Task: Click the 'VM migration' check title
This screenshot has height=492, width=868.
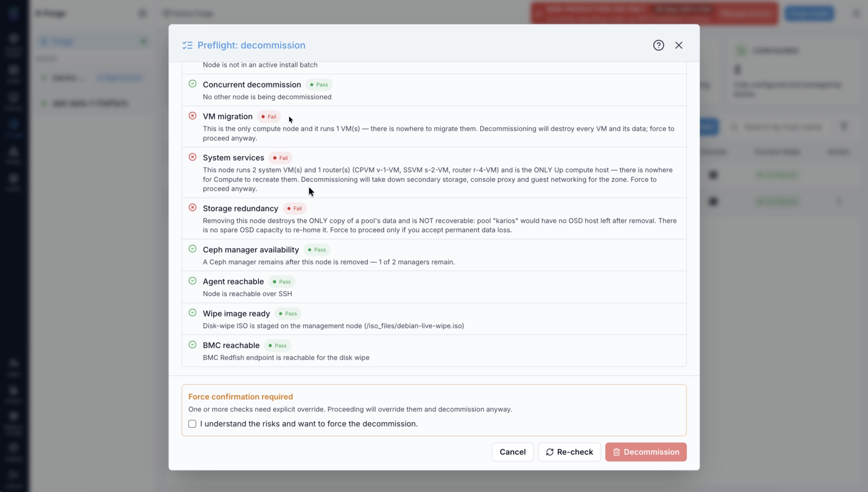Action: click(x=228, y=117)
